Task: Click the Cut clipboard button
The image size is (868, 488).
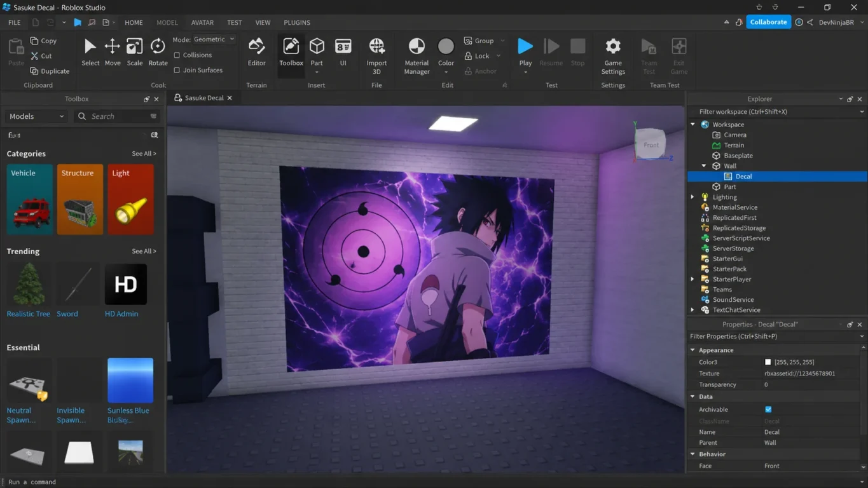Action: coord(41,56)
